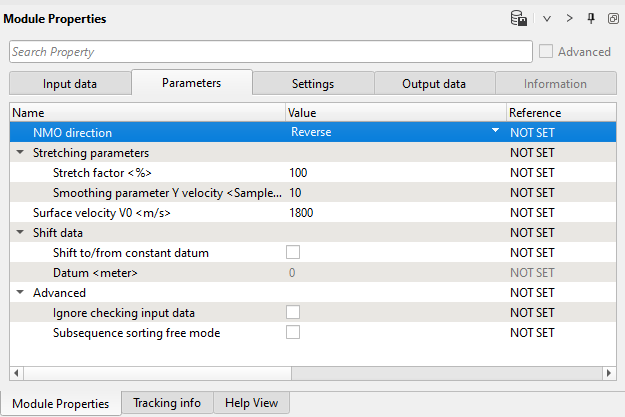
Task: Open the NMO direction dropdown arrow
Action: (495, 132)
